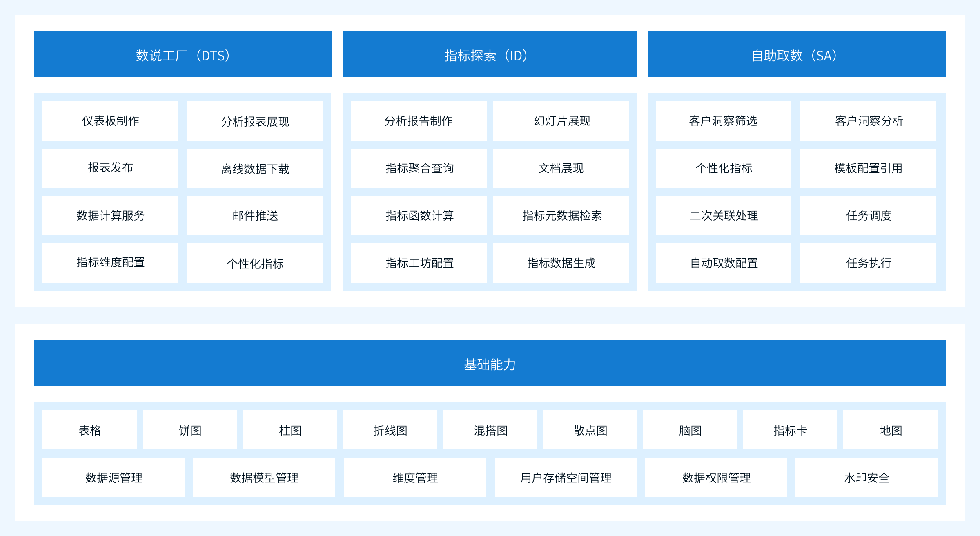Click the 基础能力 banner
Image resolution: width=980 pixels, height=536 pixels.
click(x=490, y=363)
